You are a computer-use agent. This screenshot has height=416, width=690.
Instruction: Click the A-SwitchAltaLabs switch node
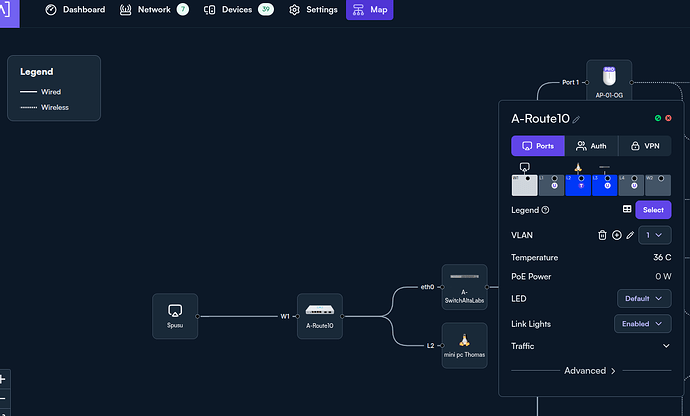tap(464, 287)
